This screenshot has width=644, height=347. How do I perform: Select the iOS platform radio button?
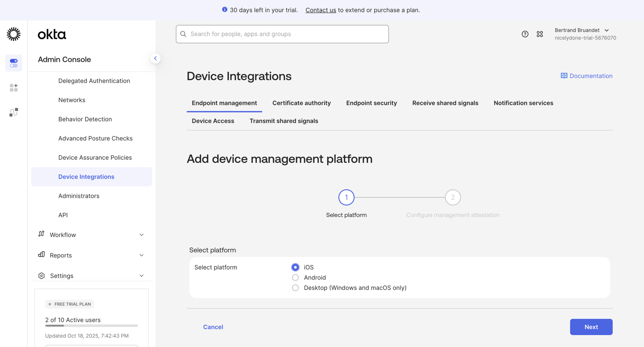pyautogui.click(x=295, y=267)
